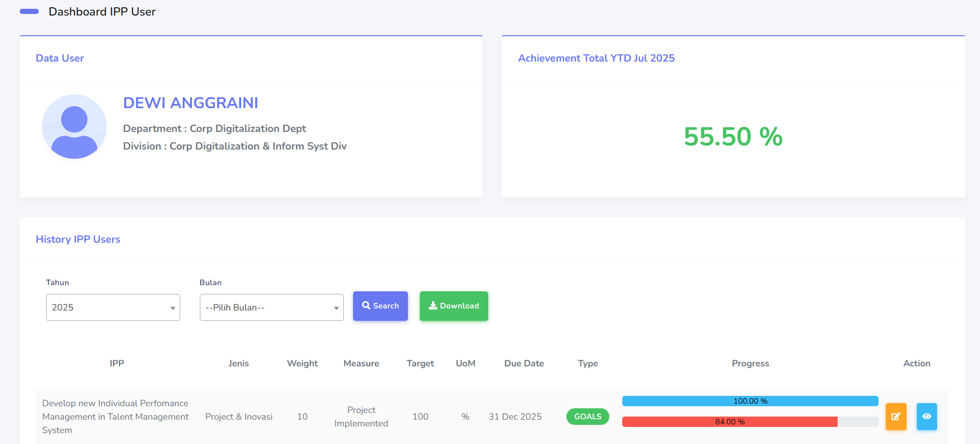This screenshot has height=444, width=980.
Task: Click the blue eye view icon
Action: pyautogui.click(x=927, y=417)
